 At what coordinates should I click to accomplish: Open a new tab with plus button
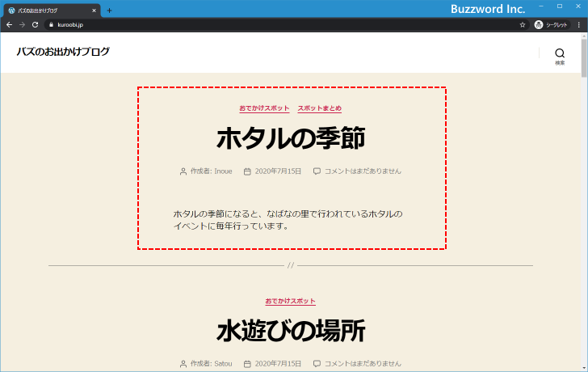[x=109, y=11]
